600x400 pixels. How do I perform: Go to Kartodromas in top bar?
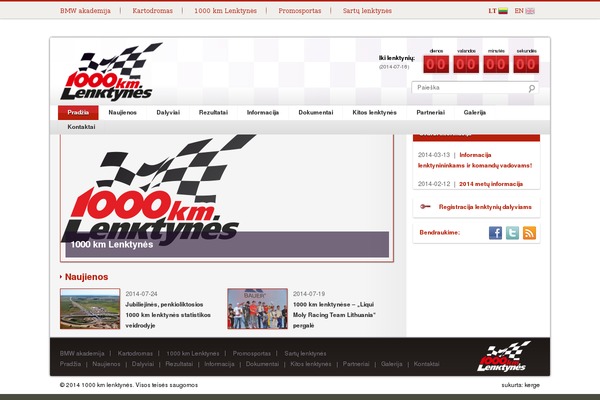coord(153,11)
